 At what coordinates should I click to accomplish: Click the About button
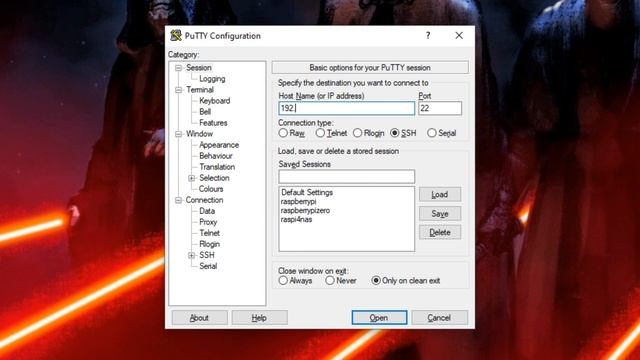pyautogui.click(x=200, y=318)
